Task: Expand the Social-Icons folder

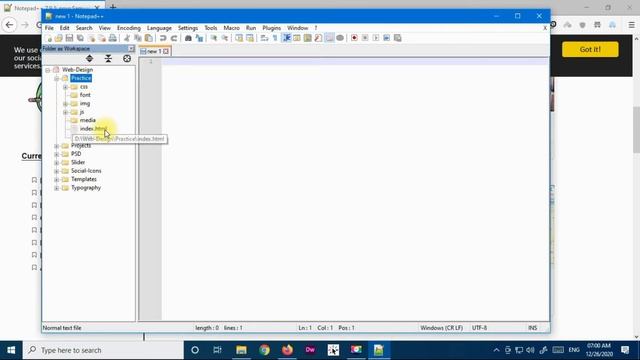Action: 57,171
